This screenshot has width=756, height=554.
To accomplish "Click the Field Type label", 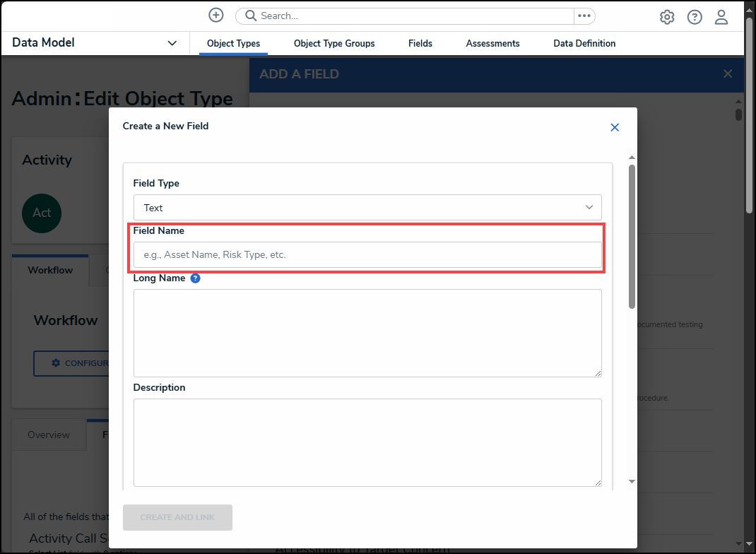I will click(x=156, y=183).
